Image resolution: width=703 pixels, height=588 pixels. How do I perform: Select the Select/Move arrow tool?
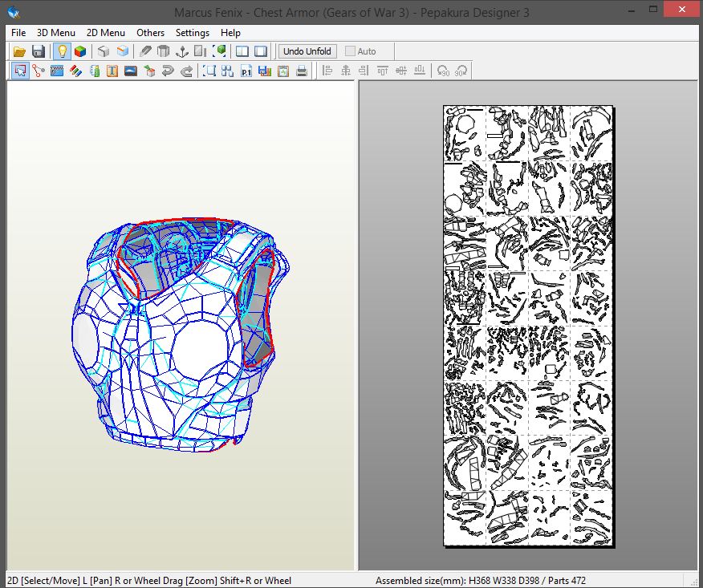tap(20, 71)
